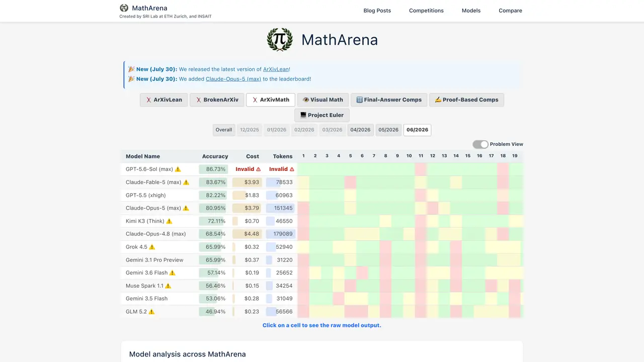Click the 179089 tokens value
The image size is (644, 362).
(x=283, y=234)
